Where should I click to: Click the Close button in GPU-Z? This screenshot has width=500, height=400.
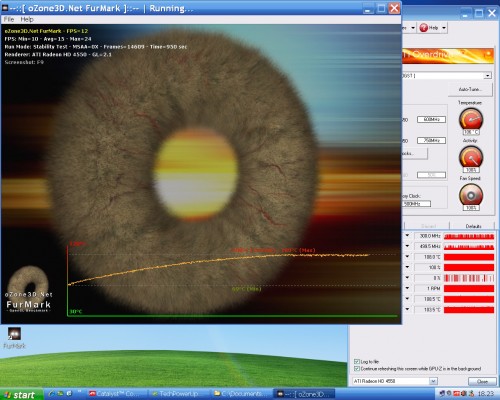pyautogui.click(x=482, y=381)
